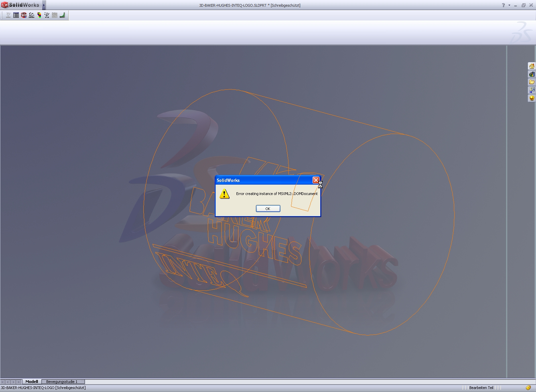Open the View Palette icon tab
Viewport: 536px width, 392px height.
point(532,90)
